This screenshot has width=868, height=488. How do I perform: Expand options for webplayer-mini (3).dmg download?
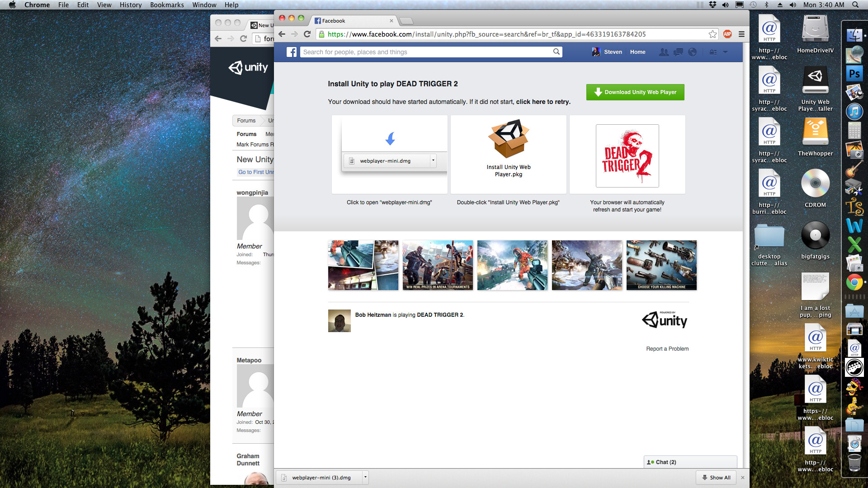point(364,477)
